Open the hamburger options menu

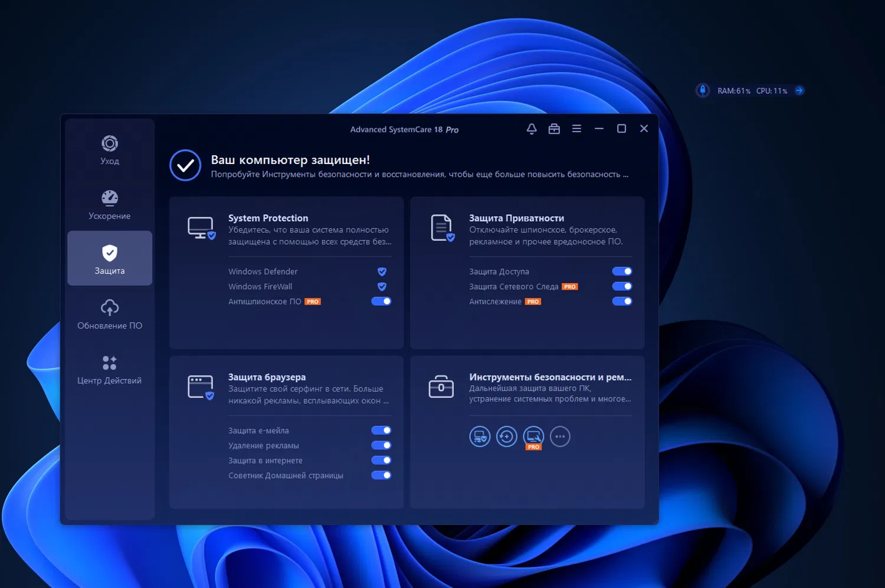pyautogui.click(x=576, y=129)
